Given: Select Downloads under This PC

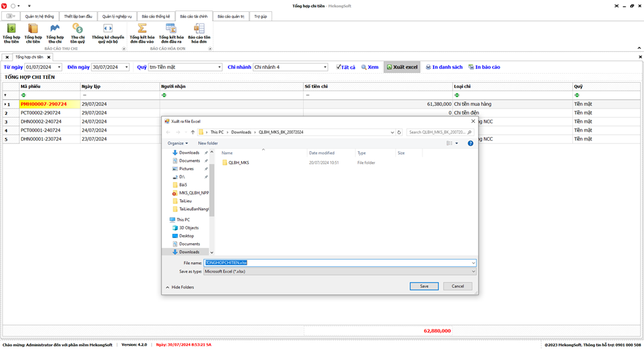Looking at the screenshot, I should [189, 252].
